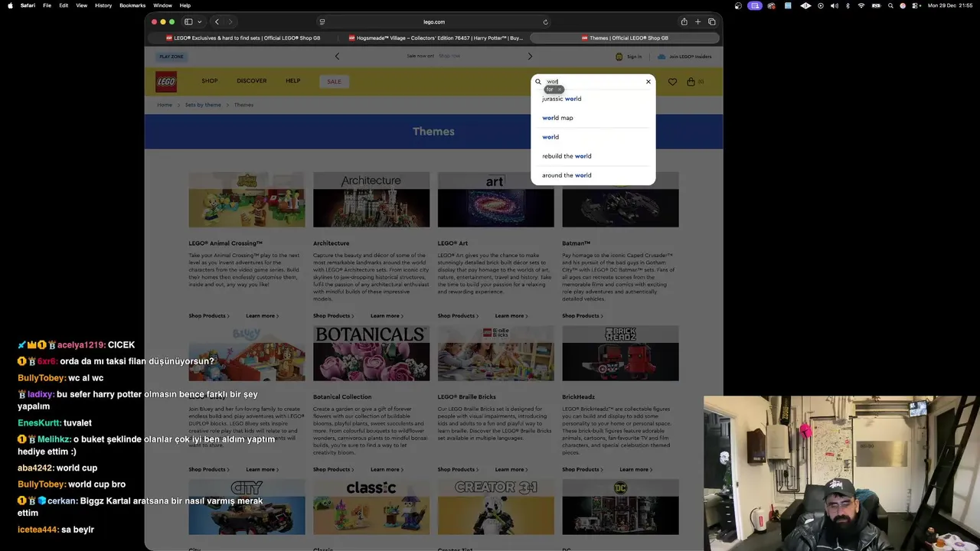This screenshot has width=980, height=551.
Task: Click the search text field containing 'wor'
Action: tap(593, 81)
